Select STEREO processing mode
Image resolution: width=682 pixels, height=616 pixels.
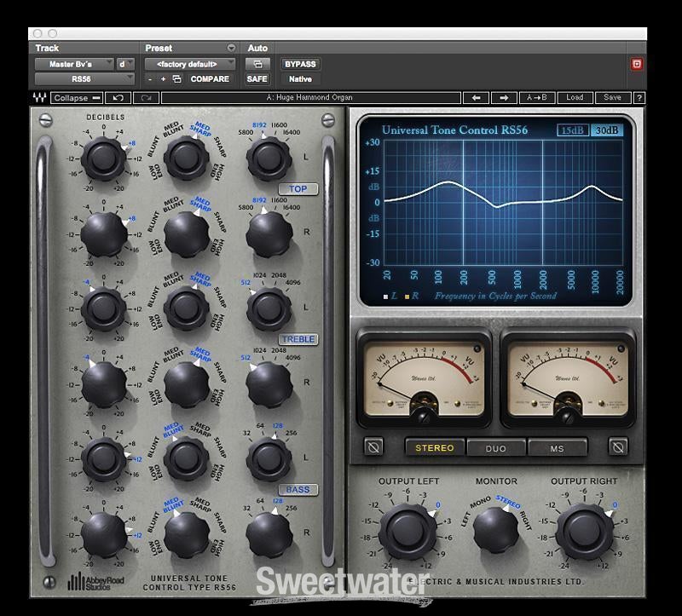coord(435,447)
